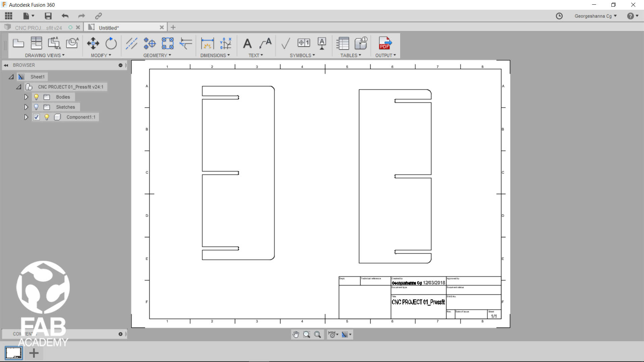Click the Zoom Window tool
The width and height of the screenshot is (644, 362).
pyautogui.click(x=307, y=334)
